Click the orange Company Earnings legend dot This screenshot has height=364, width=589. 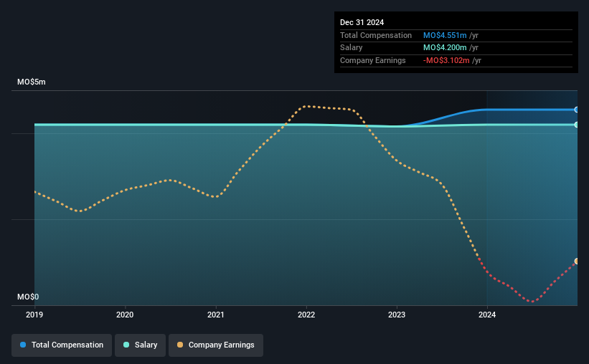coord(180,345)
